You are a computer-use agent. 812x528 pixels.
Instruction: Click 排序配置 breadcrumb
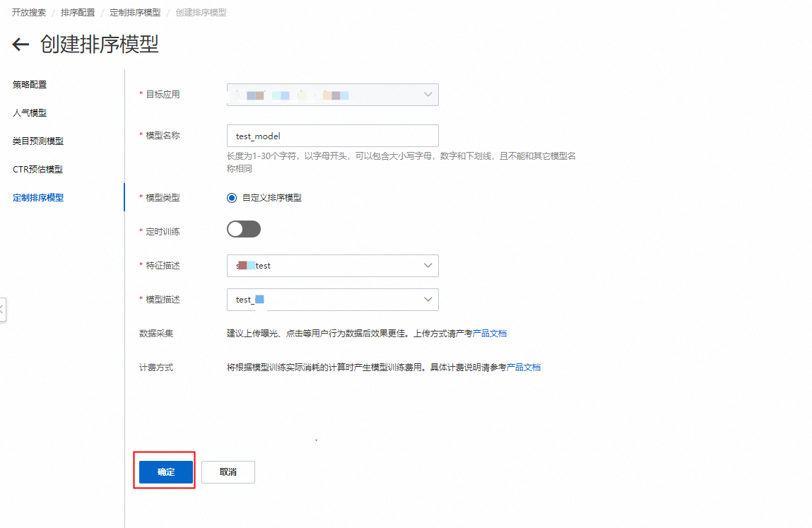[x=78, y=13]
